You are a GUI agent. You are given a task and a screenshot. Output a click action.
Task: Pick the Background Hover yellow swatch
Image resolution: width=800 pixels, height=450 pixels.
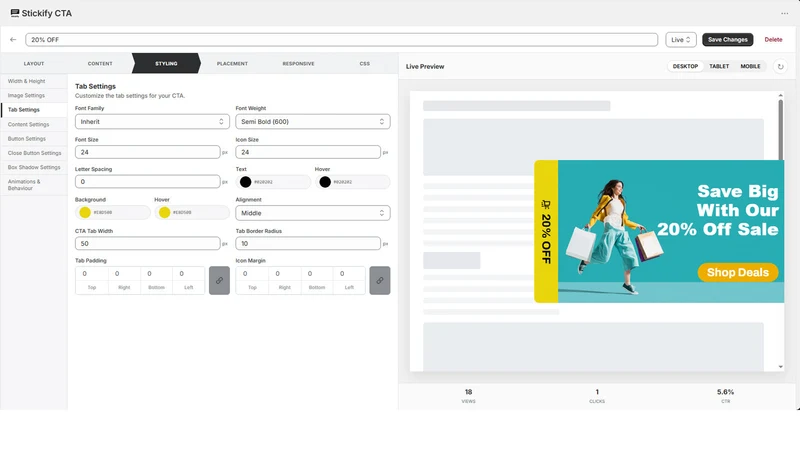point(164,212)
